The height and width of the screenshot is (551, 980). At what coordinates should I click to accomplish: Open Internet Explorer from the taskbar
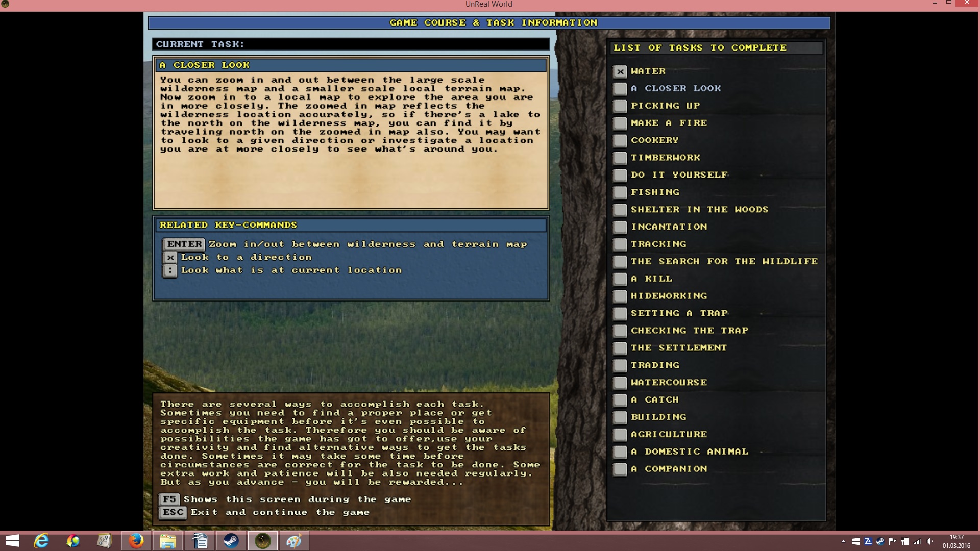(41, 541)
